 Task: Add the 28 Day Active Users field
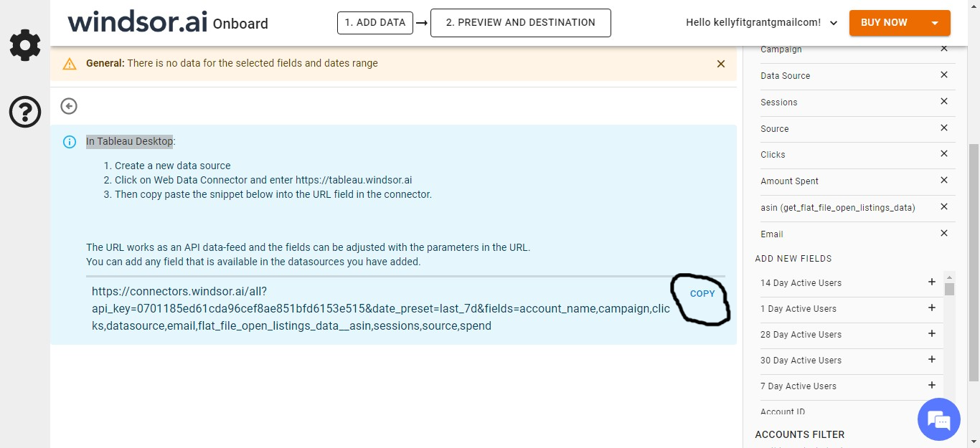pyautogui.click(x=932, y=333)
